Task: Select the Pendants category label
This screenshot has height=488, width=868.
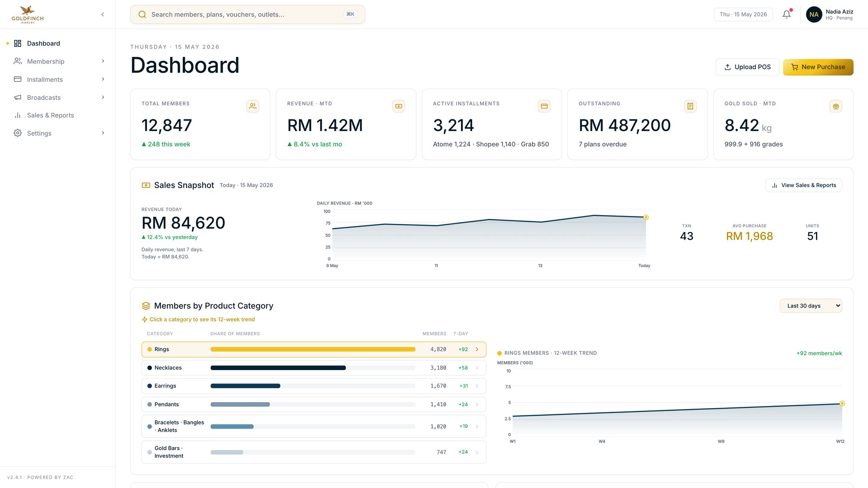Action: pyautogui.click(x=167, y=404)
